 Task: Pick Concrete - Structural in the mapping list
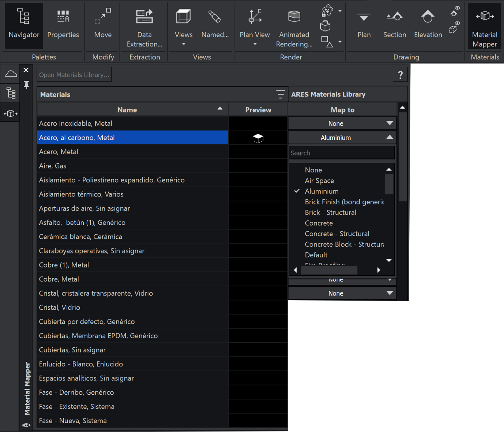point(337,234)
